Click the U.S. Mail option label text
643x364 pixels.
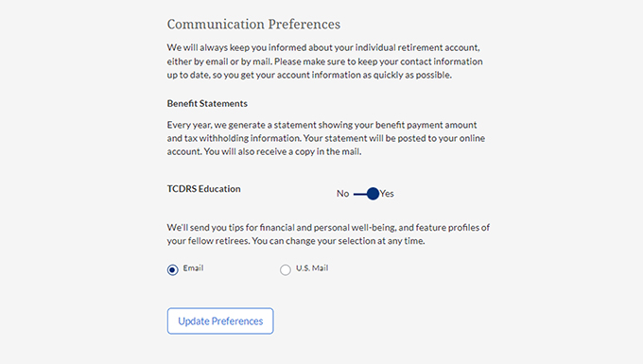pyautogui.click(x=312, y=269)
